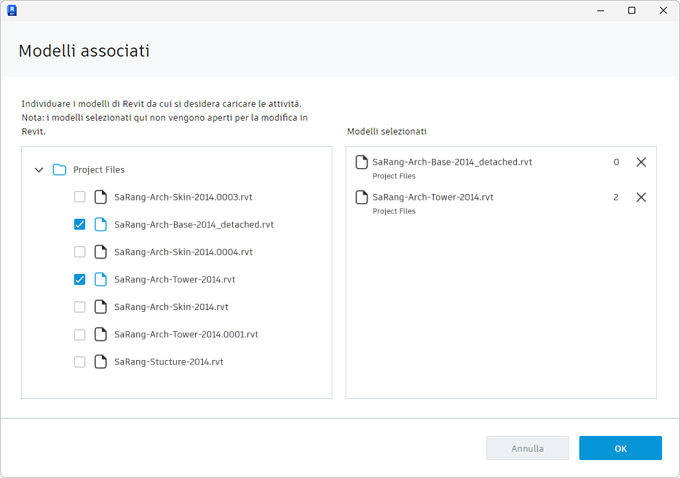Click file icon beside SaRang-Arch-Skin-2014.0004.rvt

click(x=100, y=252)
